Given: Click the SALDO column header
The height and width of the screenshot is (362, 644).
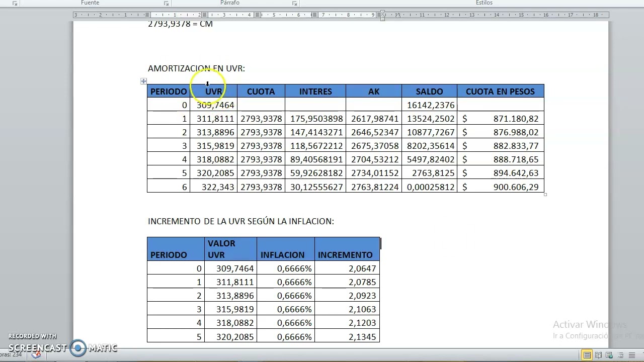Looking at the screenshot, I should (429, 91).
